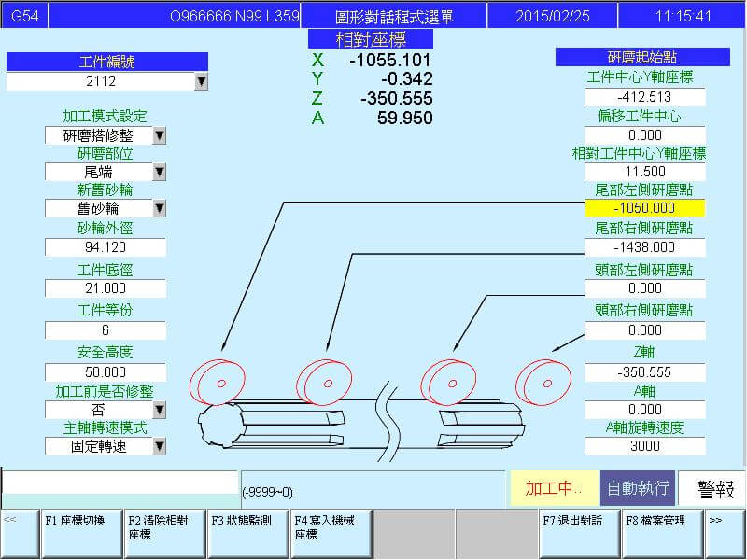Open F8 檔案管理 file management
Viewport: 747px width, 560px height.
pyautogui.click(x=661, y=533)
